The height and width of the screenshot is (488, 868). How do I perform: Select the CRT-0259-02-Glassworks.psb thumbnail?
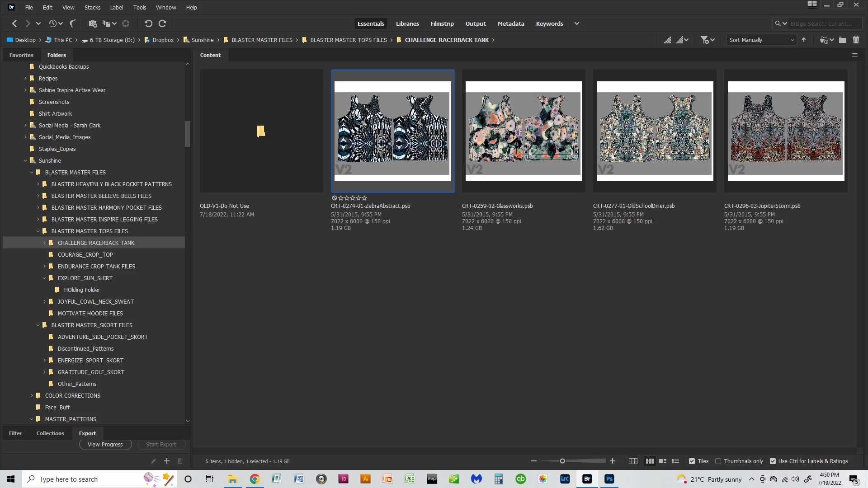pos(524,131)
